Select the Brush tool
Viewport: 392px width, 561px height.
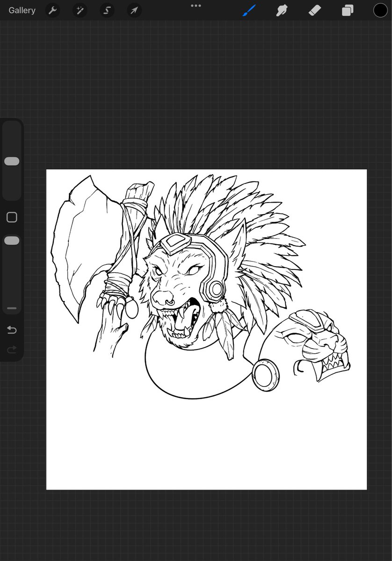coord(249,10)
